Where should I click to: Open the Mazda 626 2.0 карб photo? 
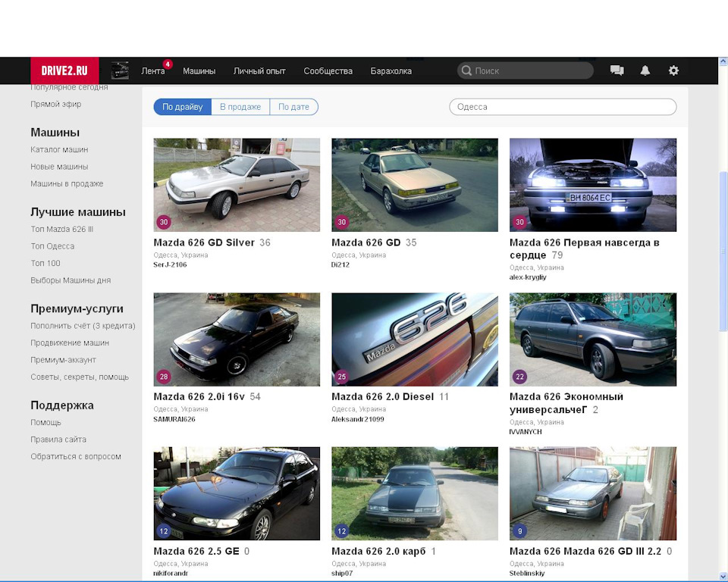415,494
